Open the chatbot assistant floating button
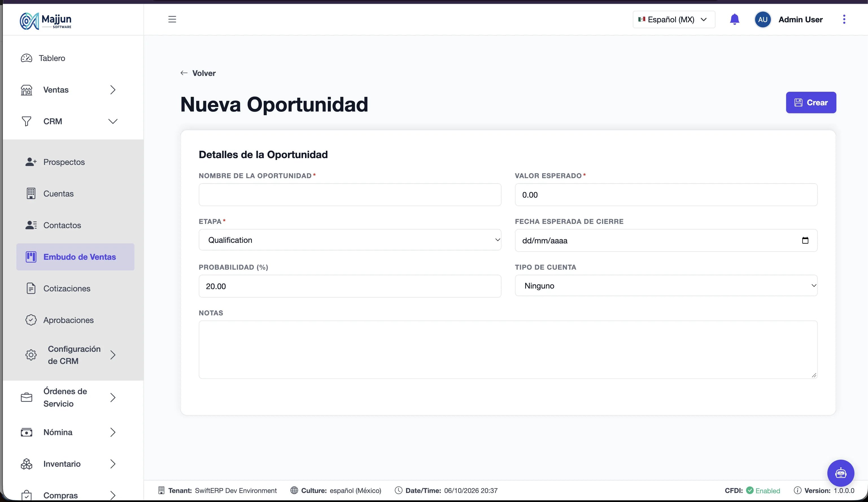 click(840, 473)
